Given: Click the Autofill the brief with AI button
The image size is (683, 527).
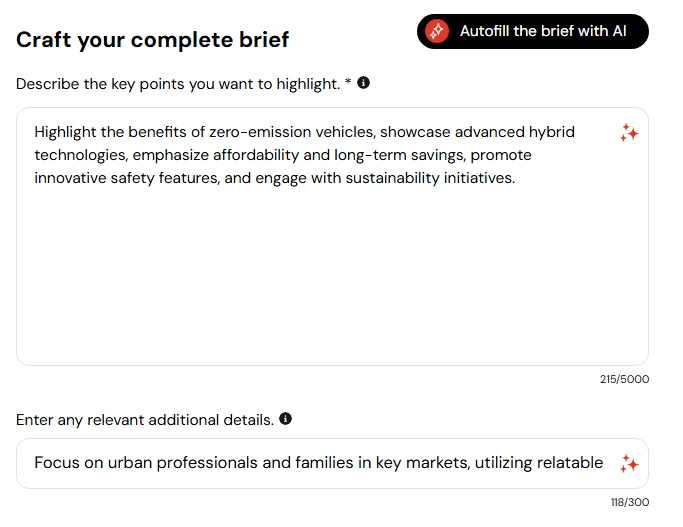Looking at the screenshot, I should coord(532,31).
